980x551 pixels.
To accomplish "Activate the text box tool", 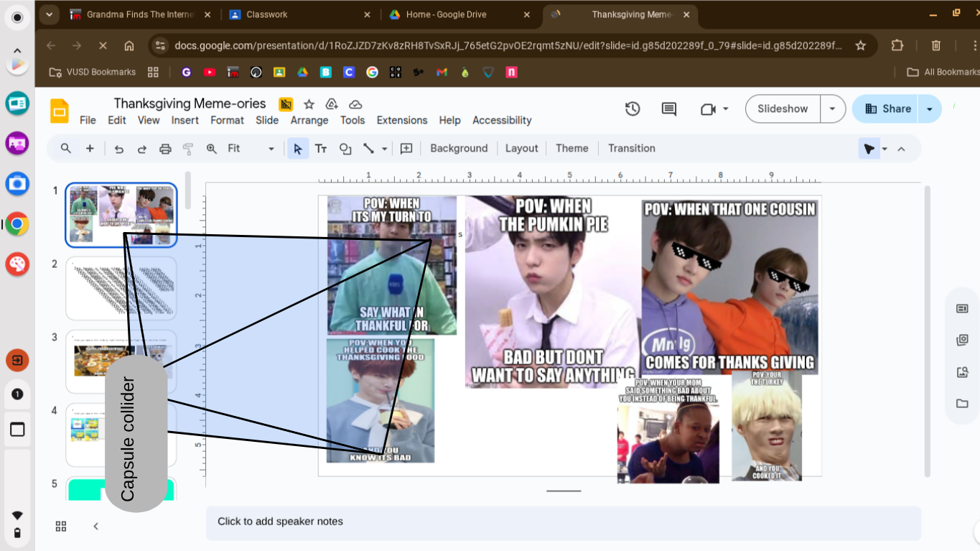I will pos(321,148).
